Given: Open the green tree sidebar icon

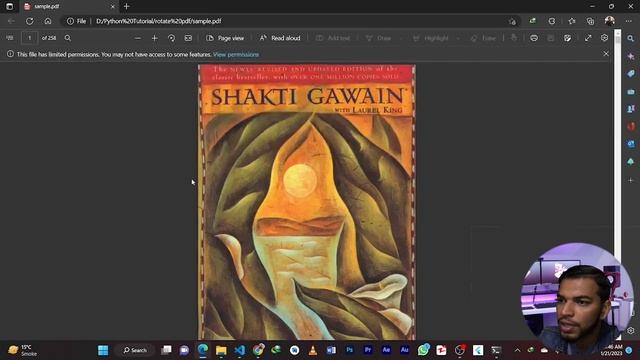Looking at the screenshot, I should [631, 162].
